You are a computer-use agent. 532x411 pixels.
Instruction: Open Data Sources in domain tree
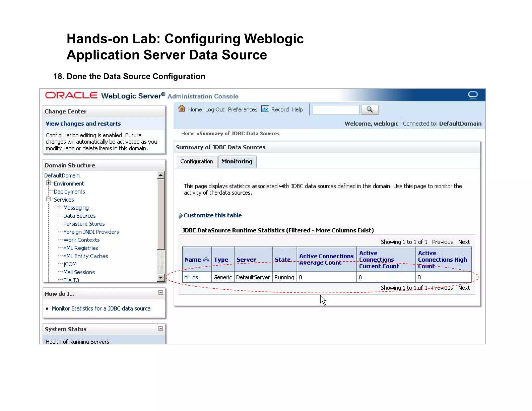(x=79, y=216)
